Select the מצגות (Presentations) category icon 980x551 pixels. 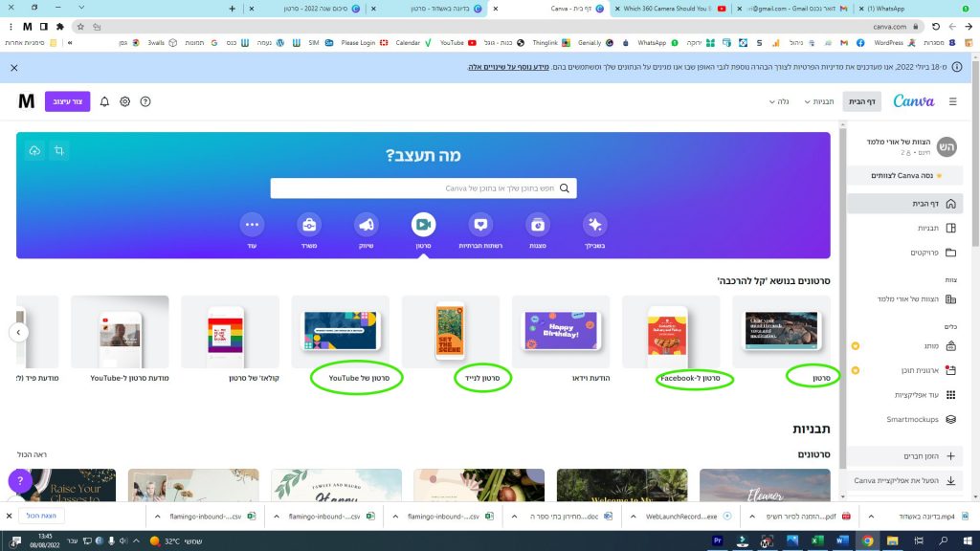(x=538, y=225)
